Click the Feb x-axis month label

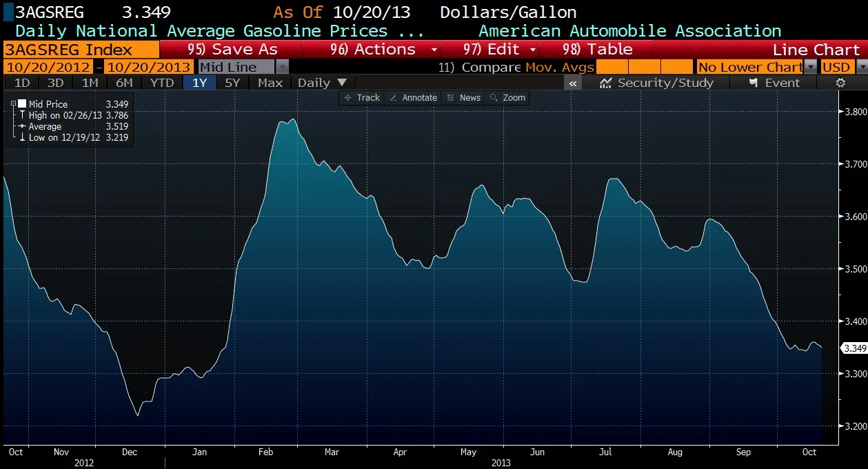(265, 452)
